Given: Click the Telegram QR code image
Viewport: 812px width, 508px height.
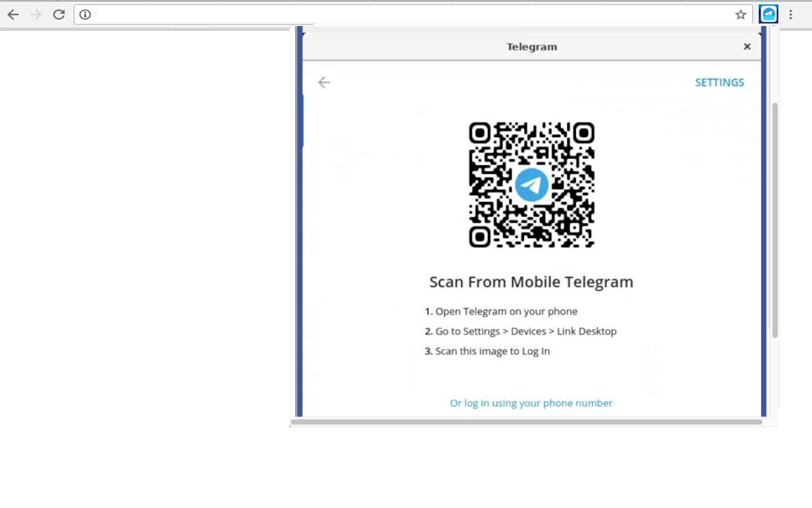Looking at the screenshot, I should [x=532, y=185].
